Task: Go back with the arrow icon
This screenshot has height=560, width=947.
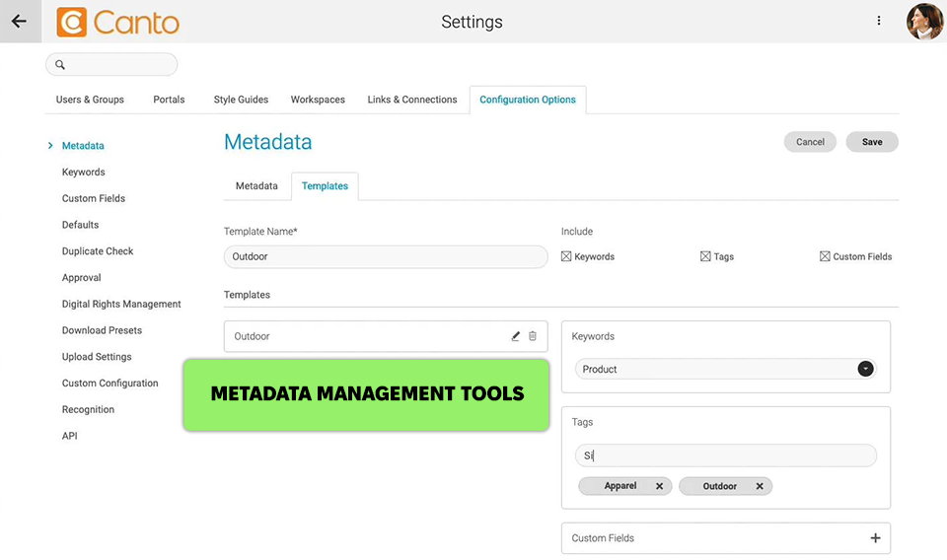Action: (x=20, y=21)
